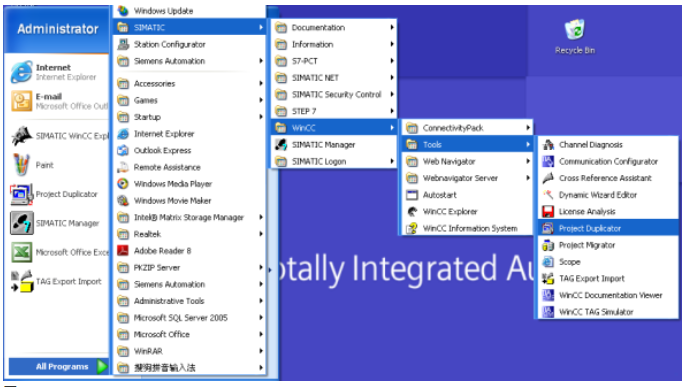Viewport: 687px width, 387px height.
Task: Expand the Web Navigator submenu
Action: pos(467,161)
